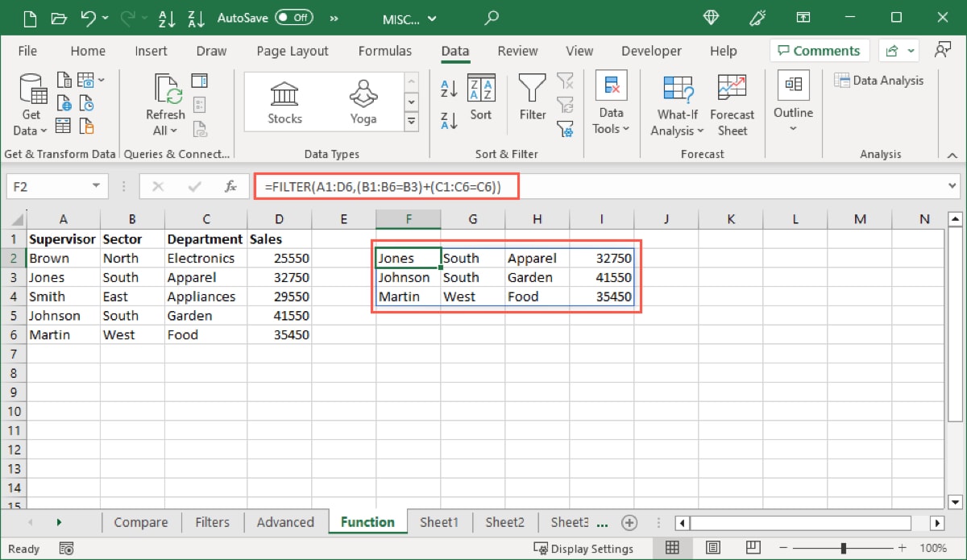Click the Refresh All icon
Image resolution: width=967 pixels, height=560 pixels.
coord(164,101)
